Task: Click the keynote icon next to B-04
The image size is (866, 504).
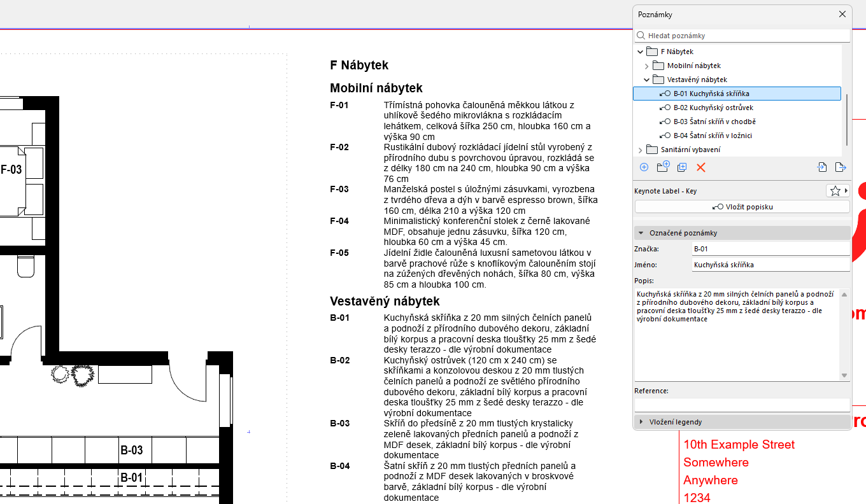Action: click(665, 136)
